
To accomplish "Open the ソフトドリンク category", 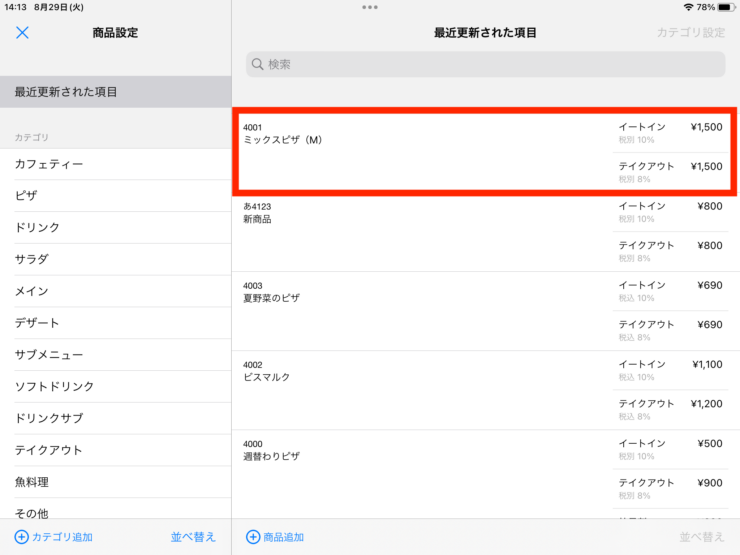I will 116,386.
